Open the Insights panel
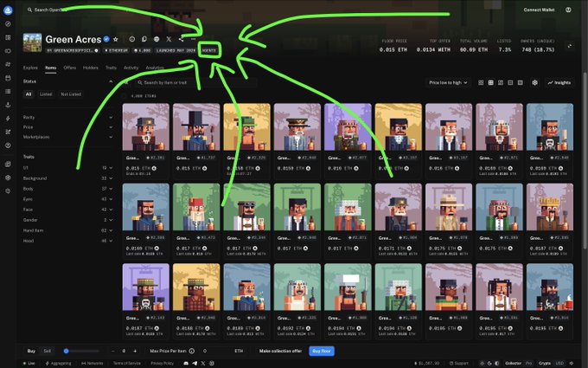 (559, 82)
